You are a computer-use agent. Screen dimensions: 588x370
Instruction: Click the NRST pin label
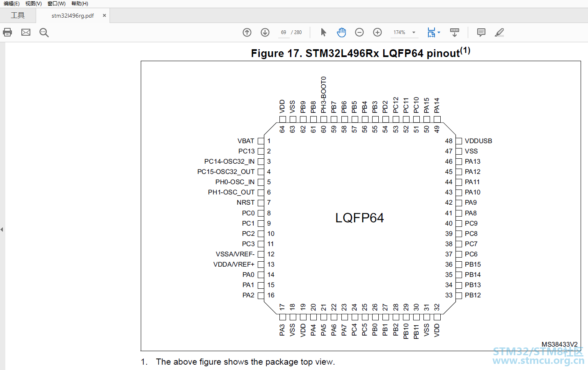pos(245,203)
